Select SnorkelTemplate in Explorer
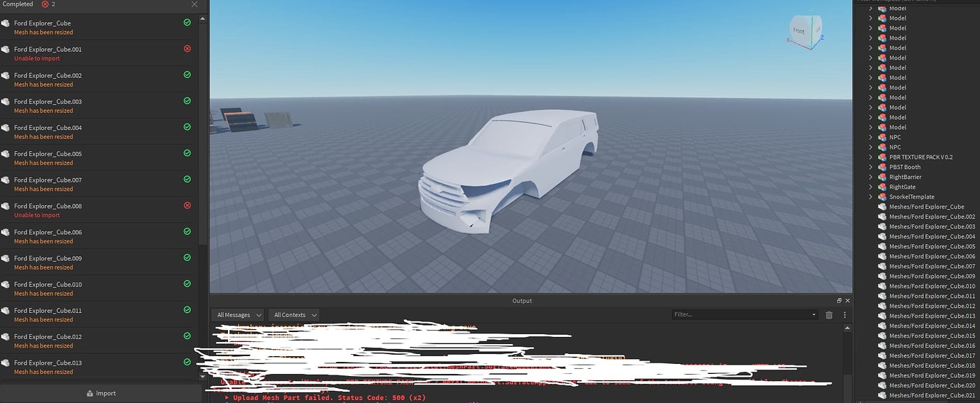The image size is (980, 403). [912, 197]
